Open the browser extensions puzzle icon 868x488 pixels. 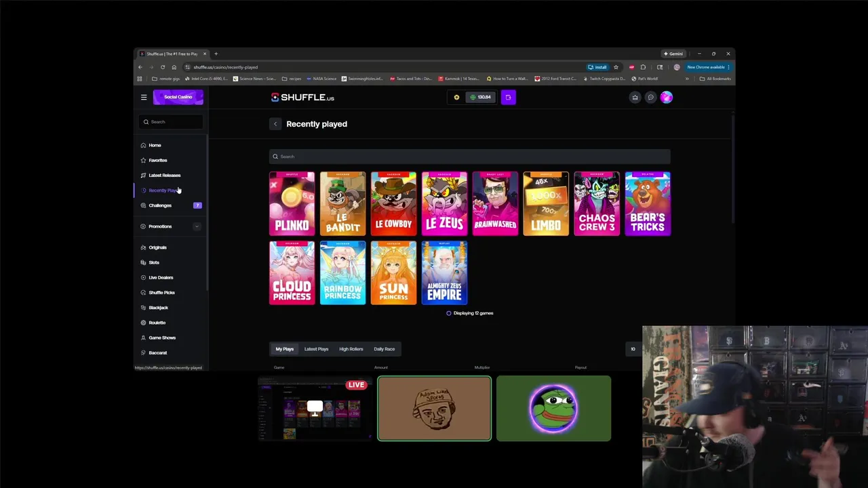[643, 67]
